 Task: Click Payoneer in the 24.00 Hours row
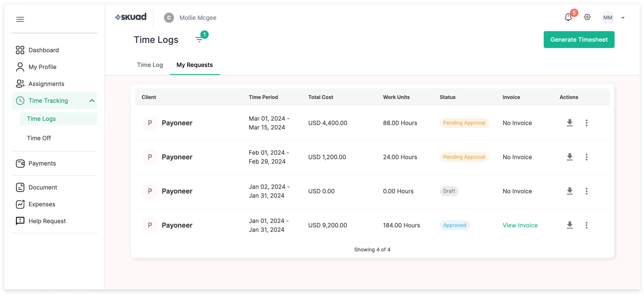[177, 157]
